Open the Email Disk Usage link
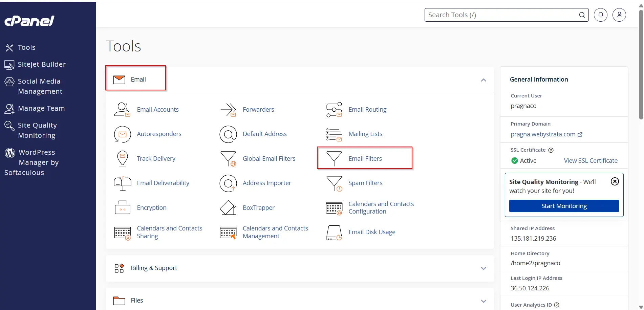 coord(372,232)
